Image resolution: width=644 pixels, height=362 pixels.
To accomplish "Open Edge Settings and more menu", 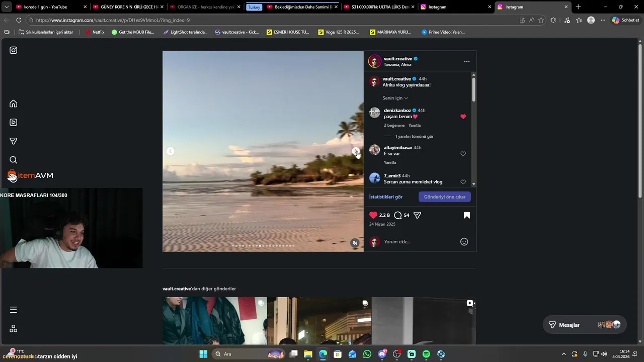I will click(603, 20).
